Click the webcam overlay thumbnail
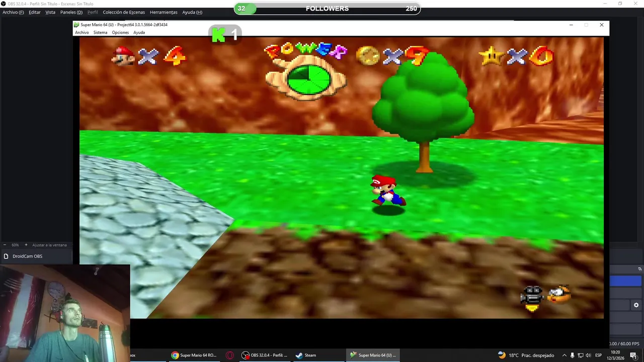644x362 pixels. click(65, 313)
